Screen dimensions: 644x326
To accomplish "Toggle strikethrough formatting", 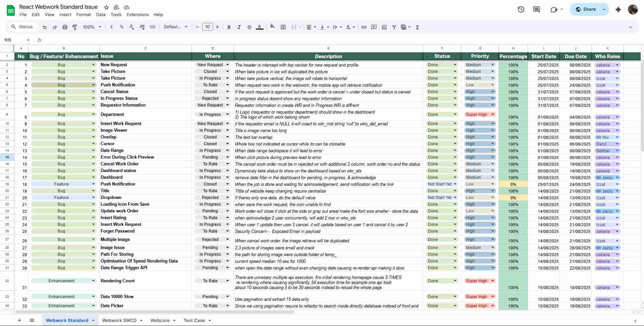I will pos(249,27).
